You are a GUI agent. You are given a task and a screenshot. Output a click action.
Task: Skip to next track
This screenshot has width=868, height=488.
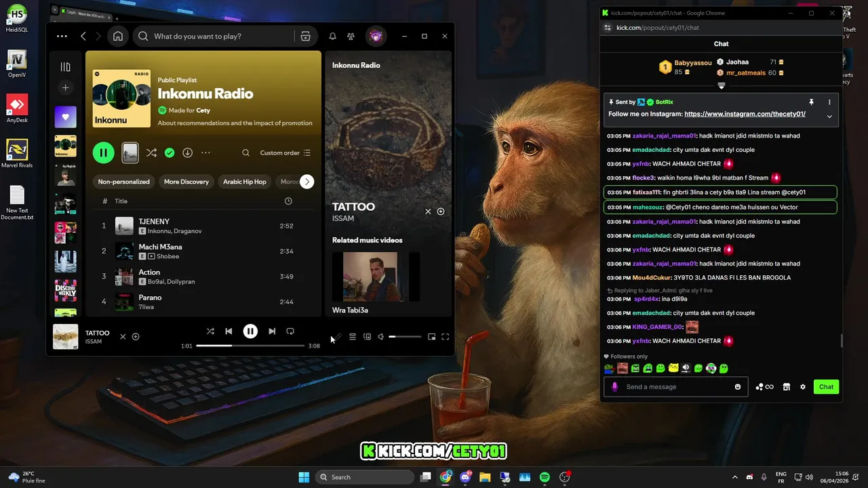click(272, 331)
